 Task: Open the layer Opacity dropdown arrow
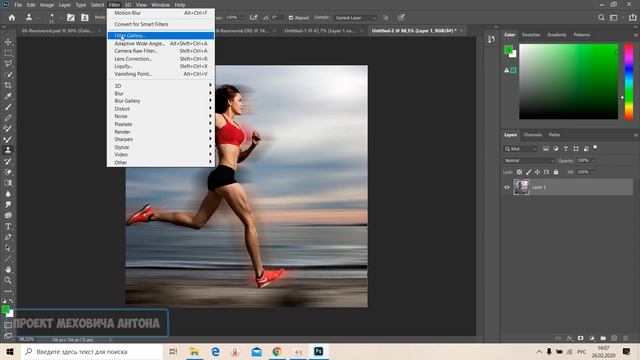pyautogui.click(x=594, y=161)
